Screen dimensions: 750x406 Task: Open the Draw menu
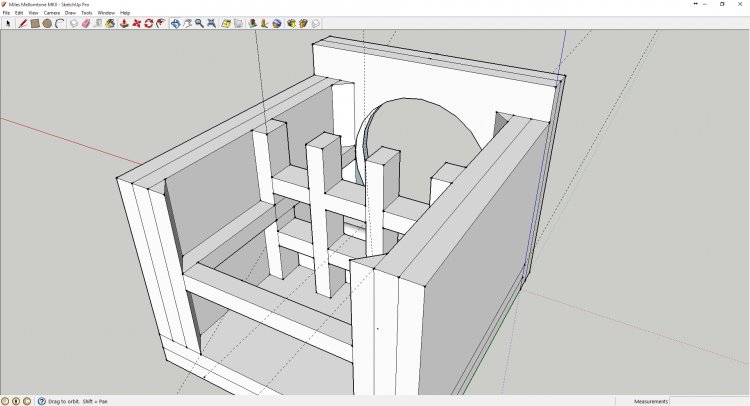[70, 13]
